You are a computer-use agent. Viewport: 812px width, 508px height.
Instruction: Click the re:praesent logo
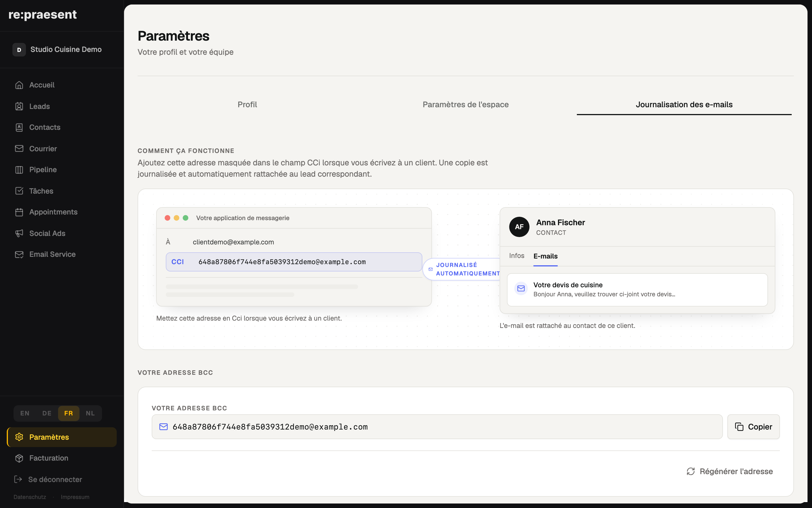(x=43, y=14)
